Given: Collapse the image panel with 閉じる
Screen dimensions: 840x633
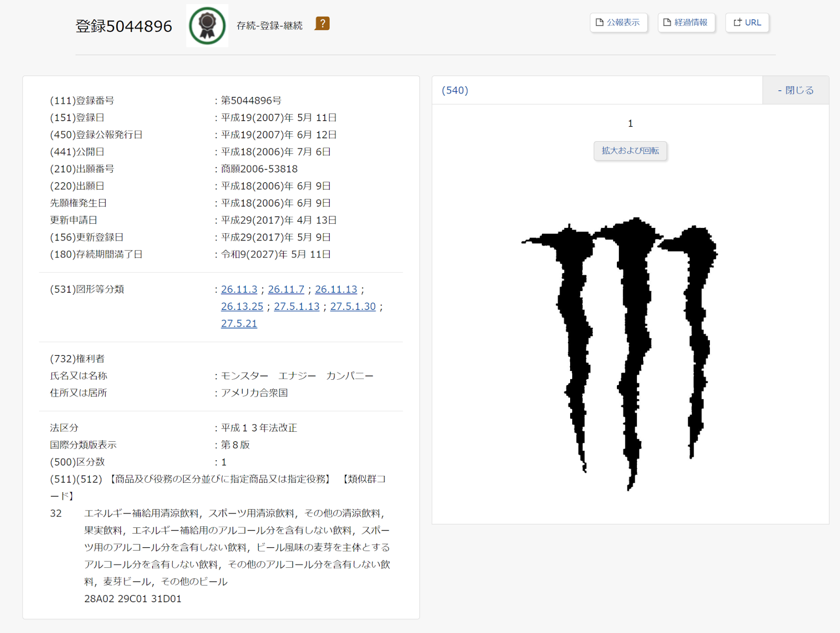Looking at the screenshot, I should pos(795,90).
